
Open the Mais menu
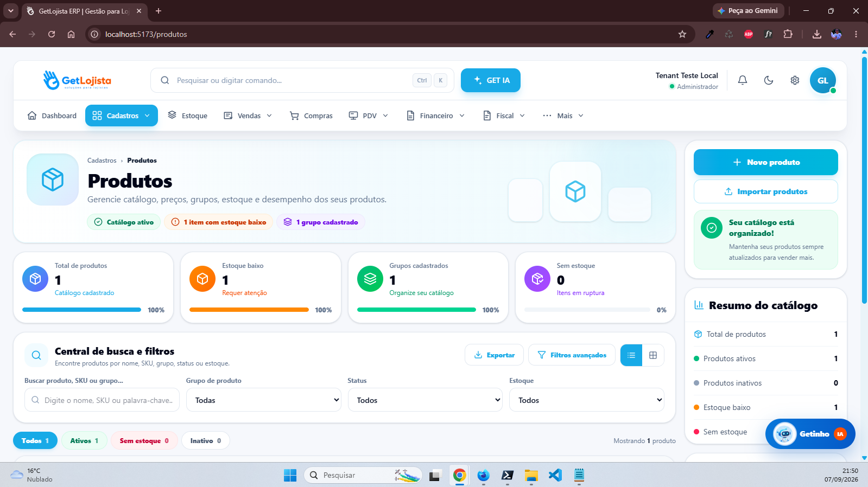563,116
